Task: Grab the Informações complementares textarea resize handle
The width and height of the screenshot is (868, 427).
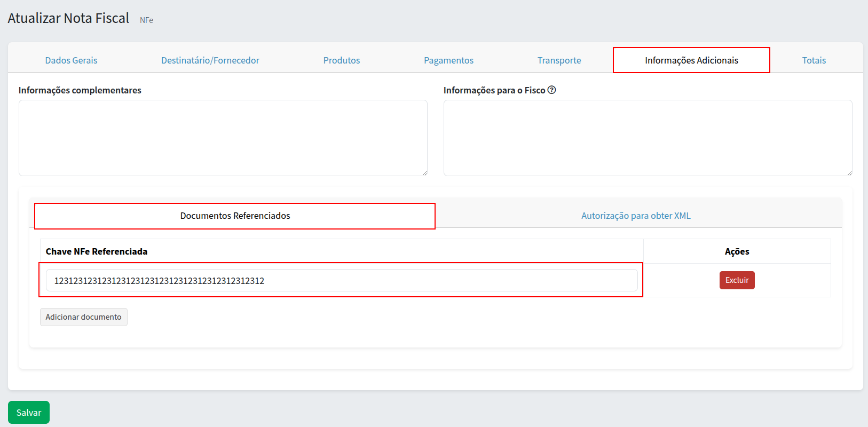Action: (424, 173)
